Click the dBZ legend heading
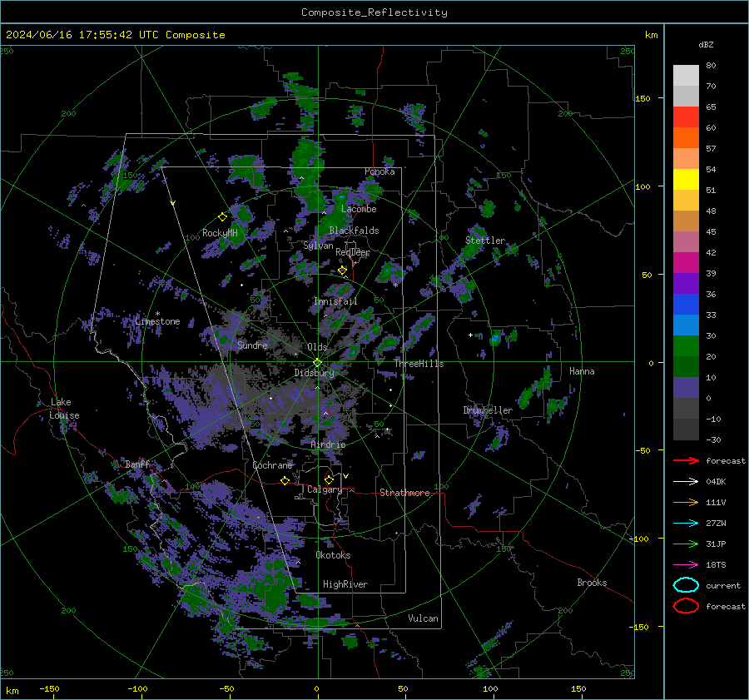The width and height of the screenshot is (749, 700). coord(706,44)
